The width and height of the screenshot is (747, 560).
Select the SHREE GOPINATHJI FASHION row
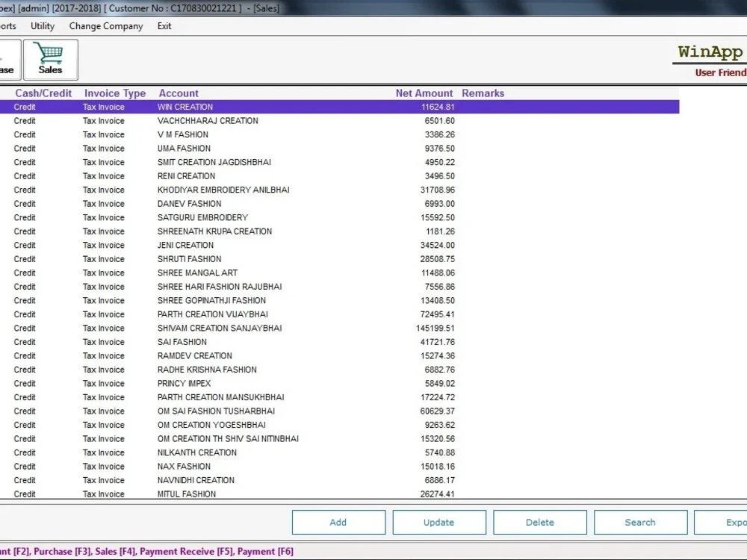pyautogui.click(x=339, y=300)
